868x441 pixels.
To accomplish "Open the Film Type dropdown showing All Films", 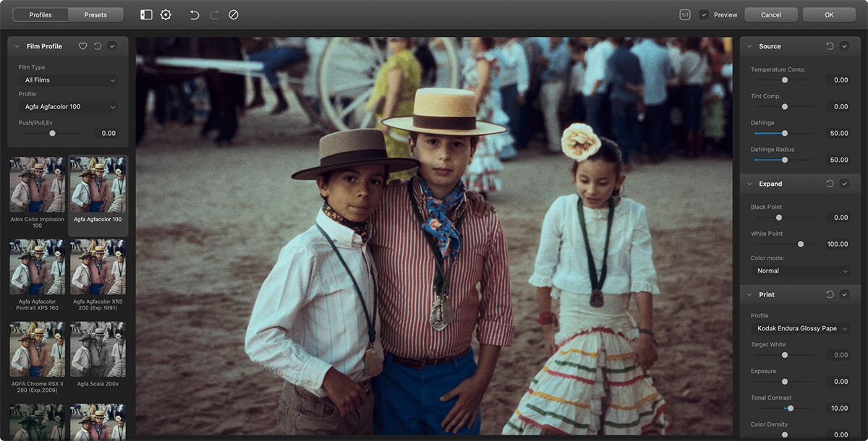I will point(67,80).
